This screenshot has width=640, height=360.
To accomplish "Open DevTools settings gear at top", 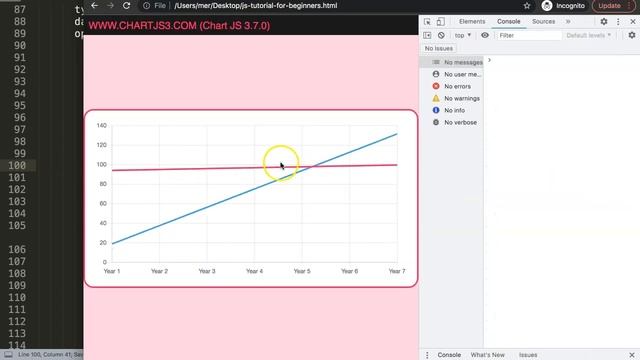I will click(x=604, y=22).
